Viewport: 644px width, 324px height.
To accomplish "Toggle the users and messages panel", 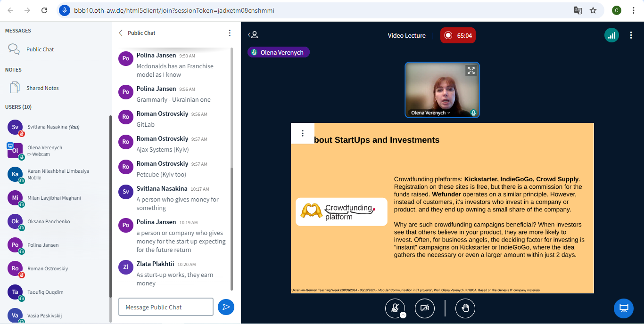I will click(x=253, y=35).
